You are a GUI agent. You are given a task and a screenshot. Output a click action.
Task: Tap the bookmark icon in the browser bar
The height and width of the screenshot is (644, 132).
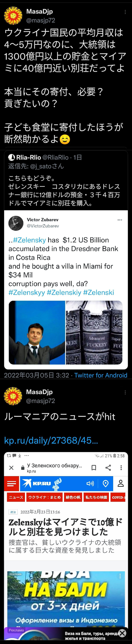coord(94,468)
